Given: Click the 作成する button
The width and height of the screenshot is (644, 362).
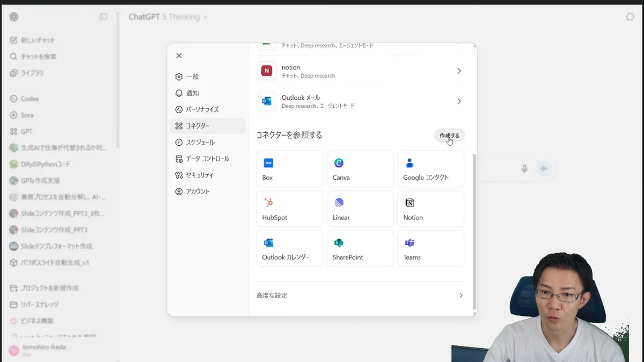Looking at the screenshot, I should [x=449, y=136].
